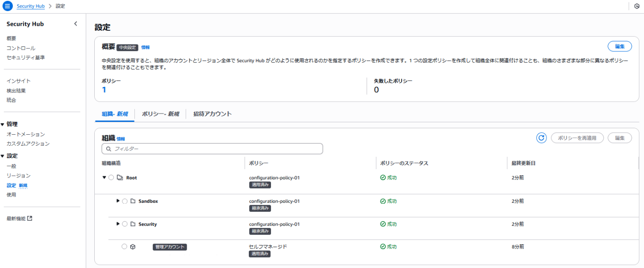The height and width of the screenshot is (268, 644).
Task: Click the success check icon in 管理アカウント row
Action: click(x=383, y=247)
